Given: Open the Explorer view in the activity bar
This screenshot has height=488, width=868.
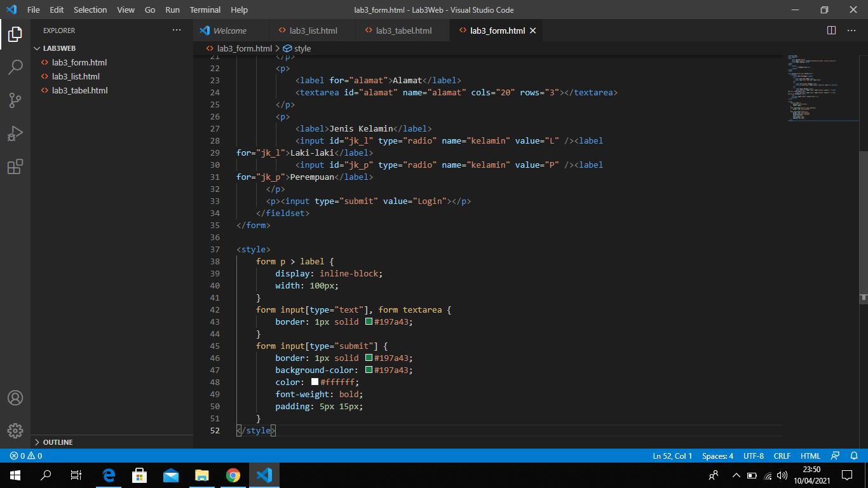Looking at the screenshot, I should click(15, 34).
